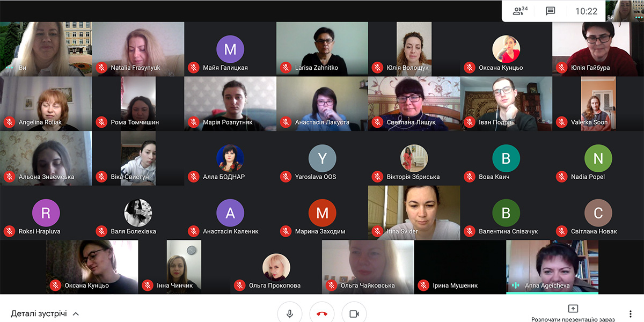Open the participants list showing 34 people
The image size is (644, 322).
click(x=520, y=11)
